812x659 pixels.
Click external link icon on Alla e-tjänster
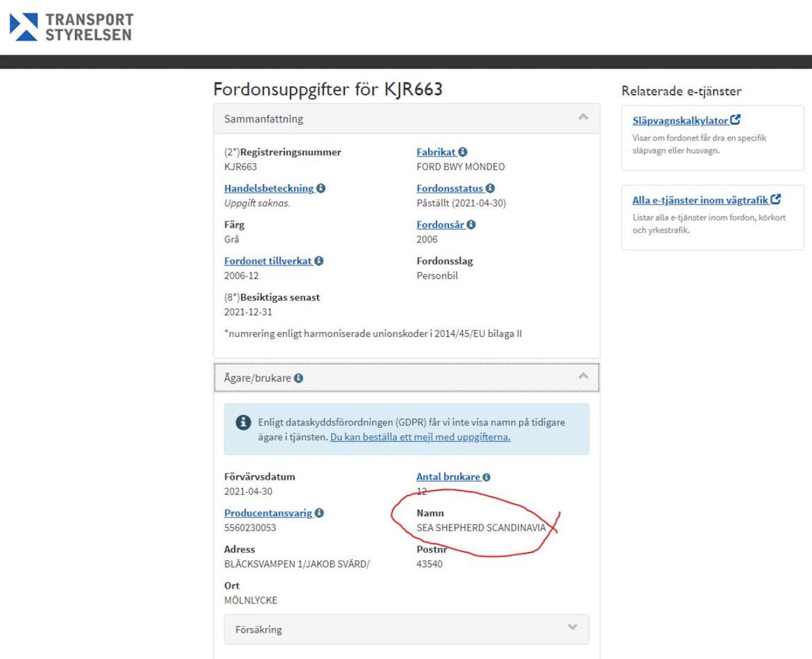point(776,199)
